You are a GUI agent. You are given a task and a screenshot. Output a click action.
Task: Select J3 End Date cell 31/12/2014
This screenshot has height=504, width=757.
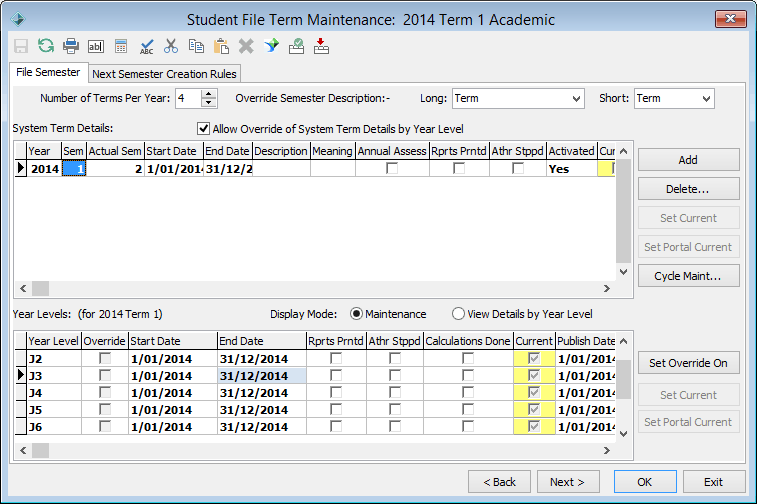(x=261, y=376)
